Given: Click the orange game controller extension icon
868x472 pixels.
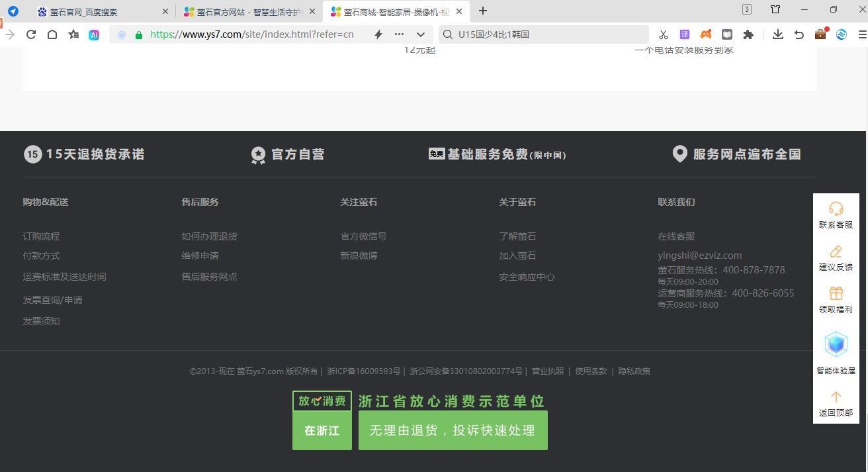Looking at the screenshot, I should [706, 34].
